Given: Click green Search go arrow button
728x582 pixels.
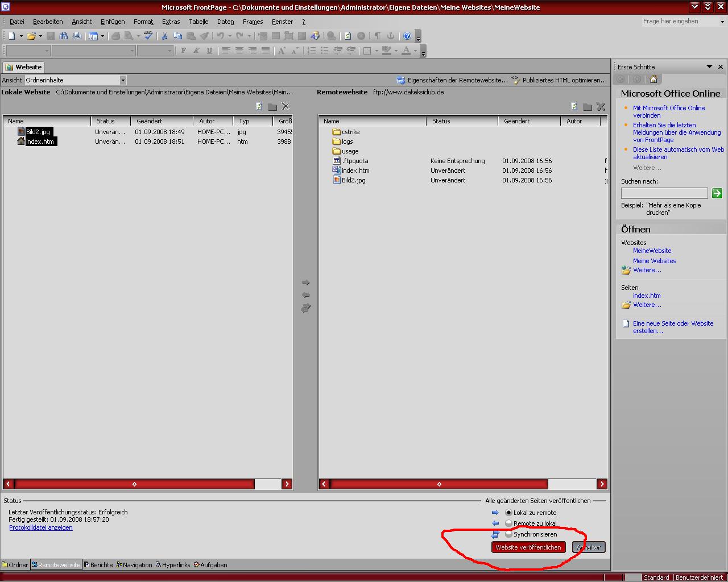Looking at the screenshot, I should pyautogui.click(x=717, y=193).
